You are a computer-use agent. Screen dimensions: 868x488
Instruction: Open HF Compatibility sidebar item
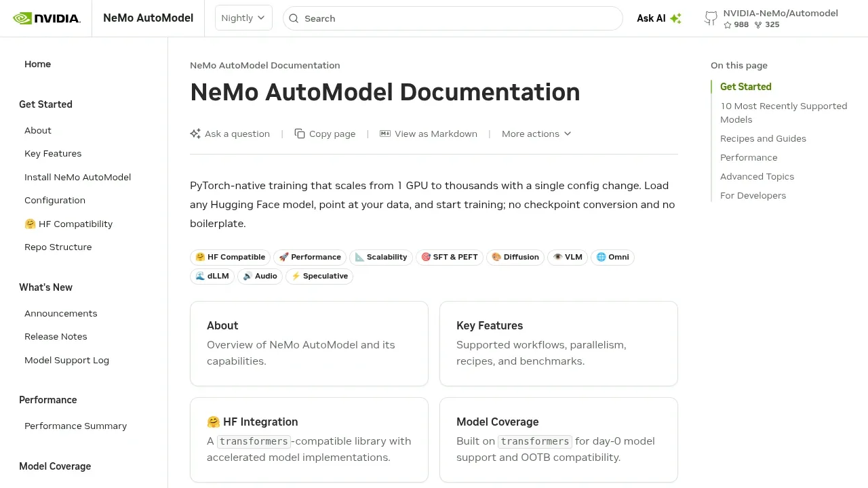tap(68, 224)
